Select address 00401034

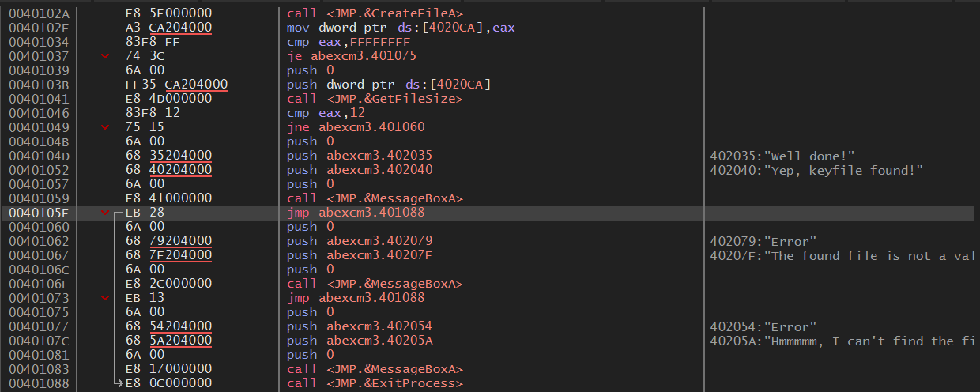(x=39, y=42)
